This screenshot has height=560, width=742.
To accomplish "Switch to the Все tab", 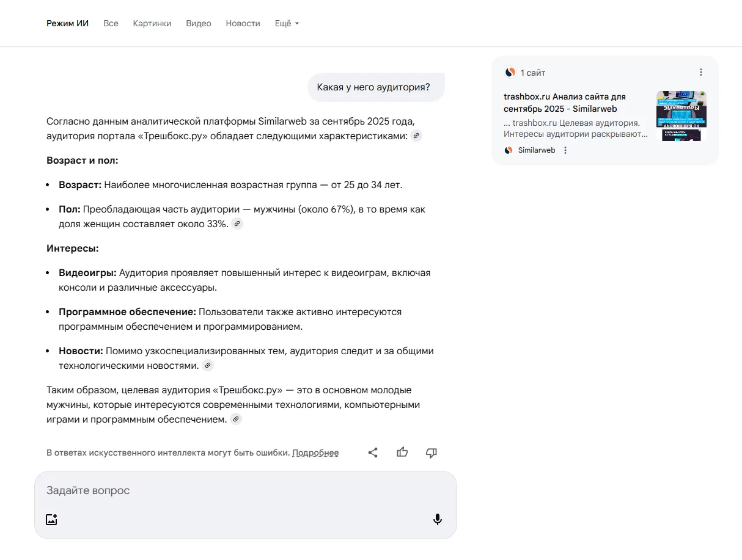I will 111,23.
